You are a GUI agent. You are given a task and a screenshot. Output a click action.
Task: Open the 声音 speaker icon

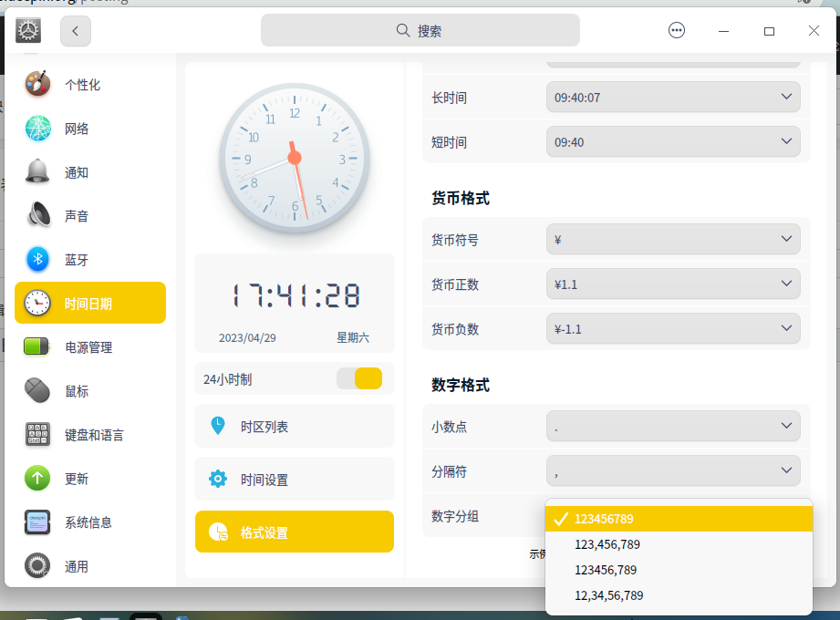[37, 215]
